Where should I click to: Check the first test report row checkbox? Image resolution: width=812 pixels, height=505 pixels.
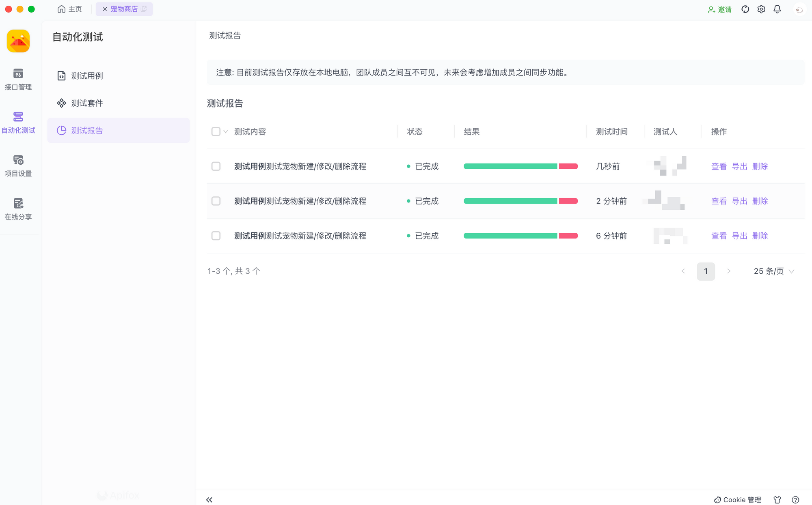tap(216, 166)
